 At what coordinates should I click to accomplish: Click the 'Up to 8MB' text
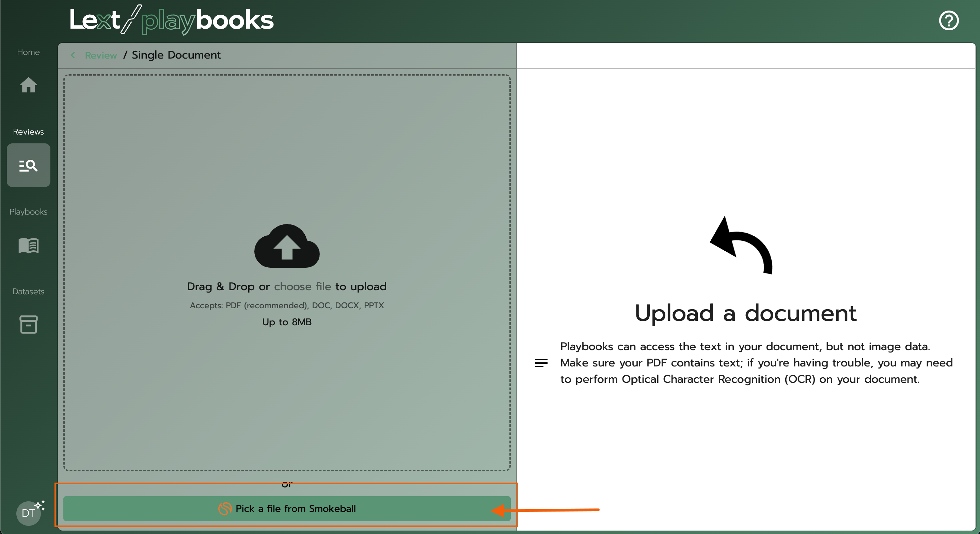tap(287, 322)
